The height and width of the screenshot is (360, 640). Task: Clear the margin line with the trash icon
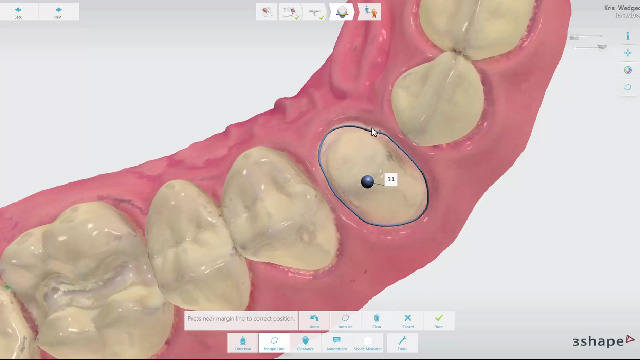376,321
